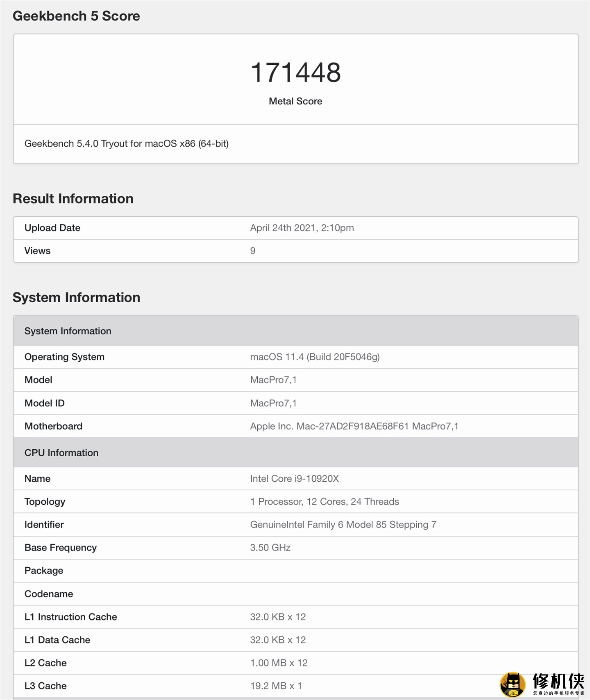Click the large System Information heading
The image size is (590, 700).
pyautogui.click(x=76, y=297)
